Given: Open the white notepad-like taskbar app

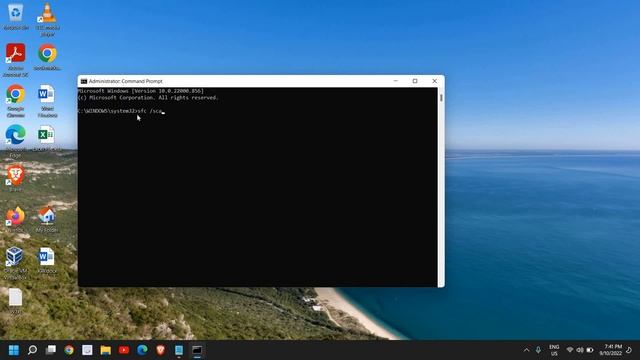Looking at the screenshot, I should click(87, 350).
